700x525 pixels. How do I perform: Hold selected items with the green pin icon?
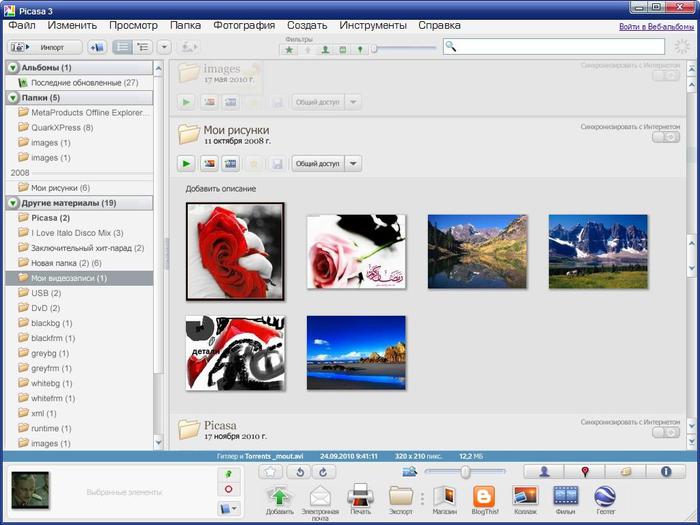pos(229,475)
